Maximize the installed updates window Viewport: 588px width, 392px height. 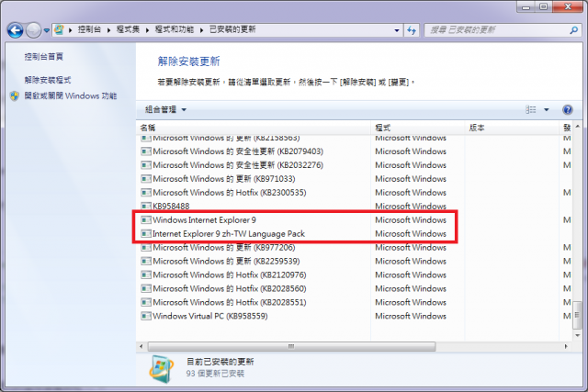coord(543,6)
